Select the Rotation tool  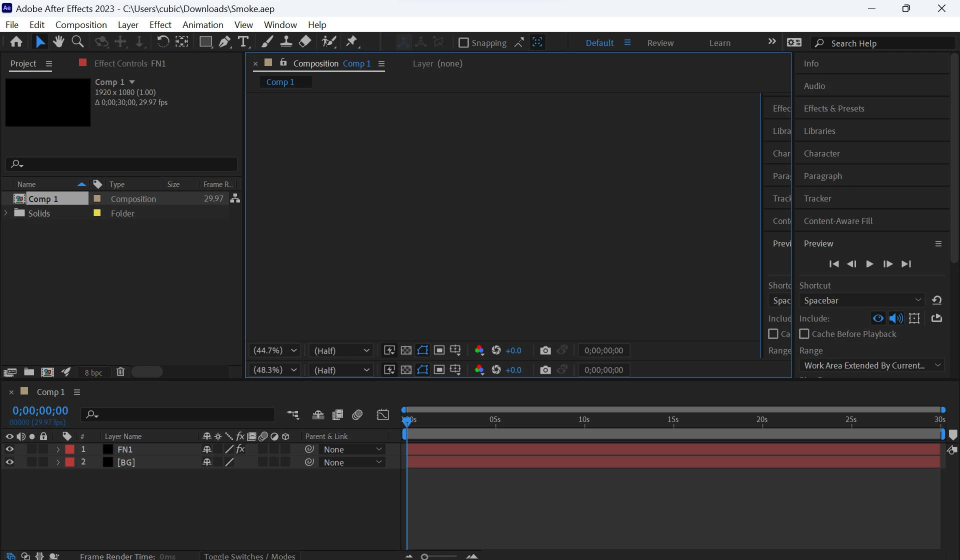click(162, 42)
